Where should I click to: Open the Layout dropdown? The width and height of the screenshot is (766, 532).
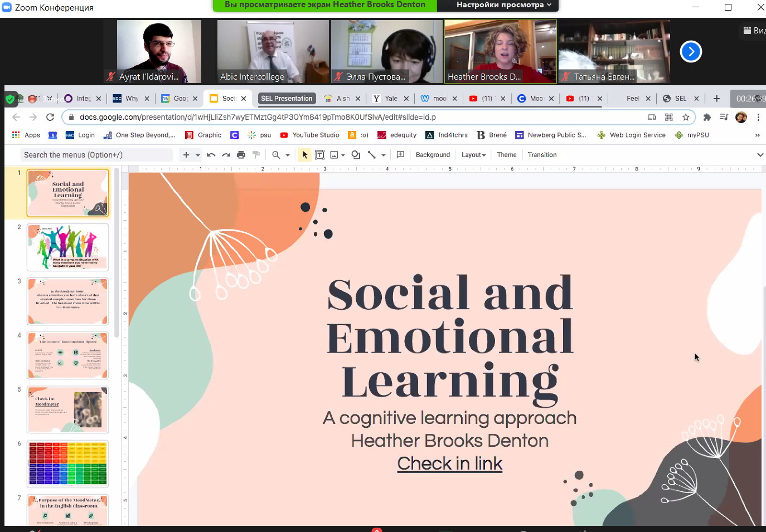point(473,155)
